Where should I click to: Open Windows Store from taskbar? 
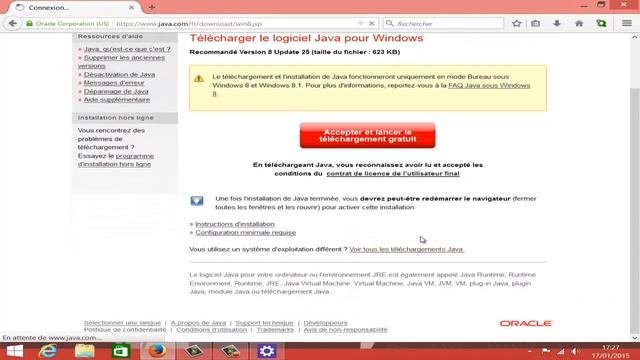pyautogui.click(x=121, y=351)
